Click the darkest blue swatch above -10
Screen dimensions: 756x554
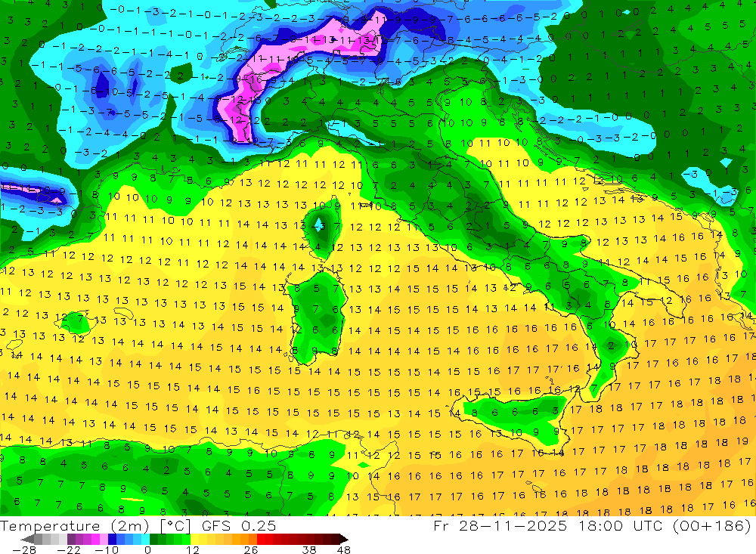point(112,539)
